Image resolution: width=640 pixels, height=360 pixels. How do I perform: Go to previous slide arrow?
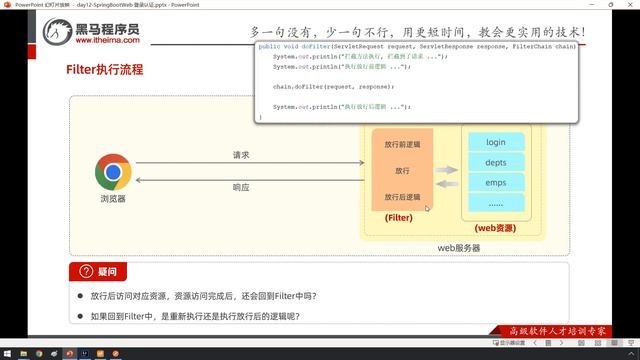click(x=535, y=343)
